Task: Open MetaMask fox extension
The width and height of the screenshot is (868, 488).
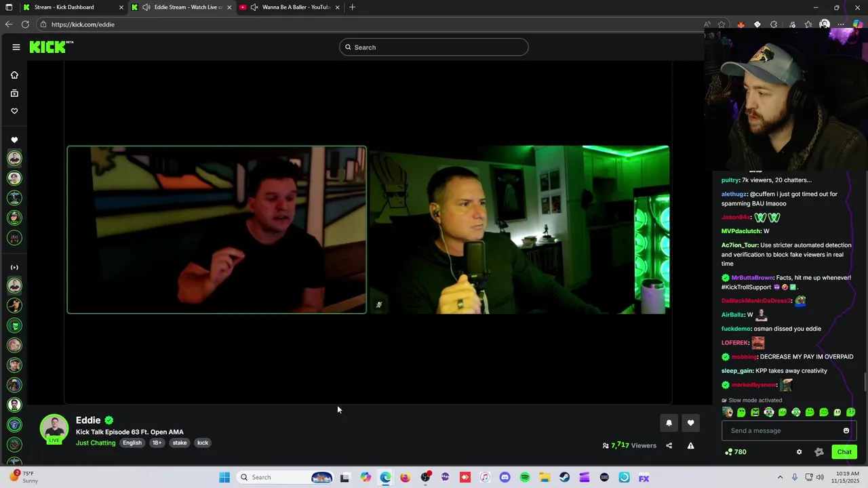Action: coord(741,24)
